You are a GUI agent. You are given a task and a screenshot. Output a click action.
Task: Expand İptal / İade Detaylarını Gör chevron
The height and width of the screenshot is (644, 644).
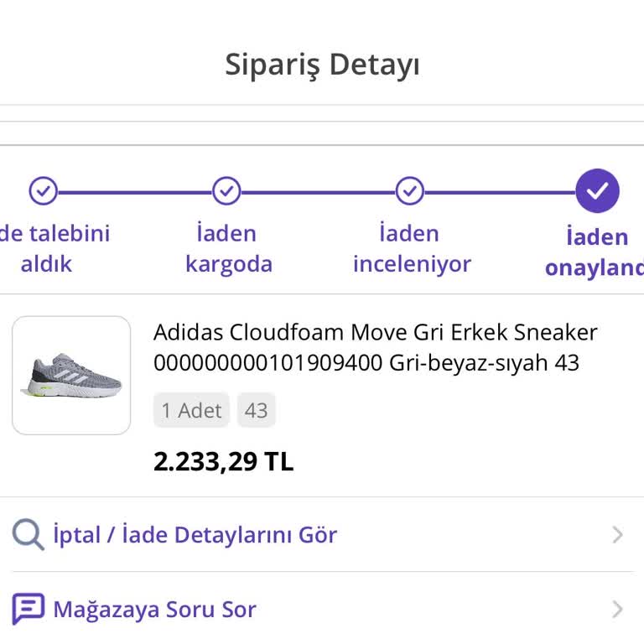[617, 535]
